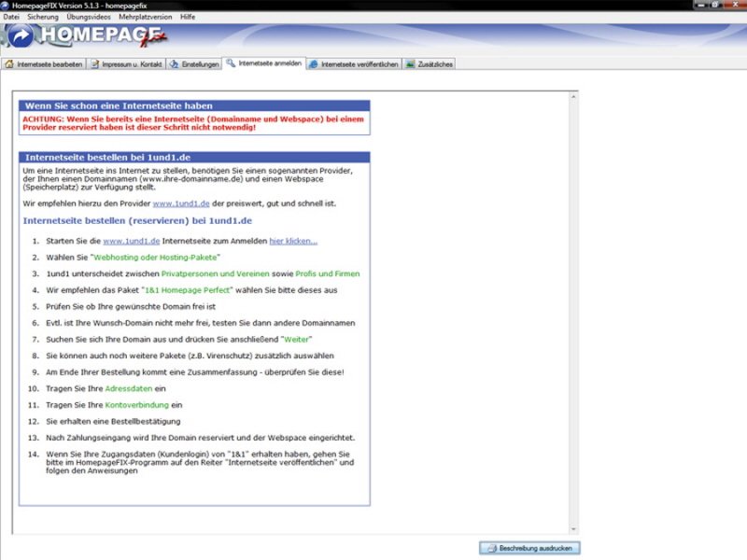Open the Sicherung menu
The width and height of the screenshot is (747, 560).
(x=42, y=17)
